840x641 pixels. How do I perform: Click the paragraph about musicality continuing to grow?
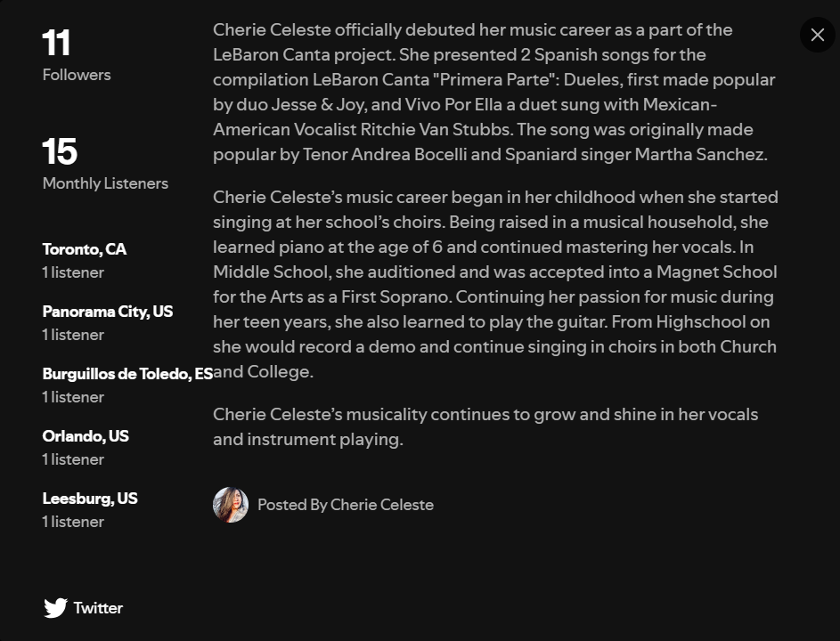tap(485, 426)
